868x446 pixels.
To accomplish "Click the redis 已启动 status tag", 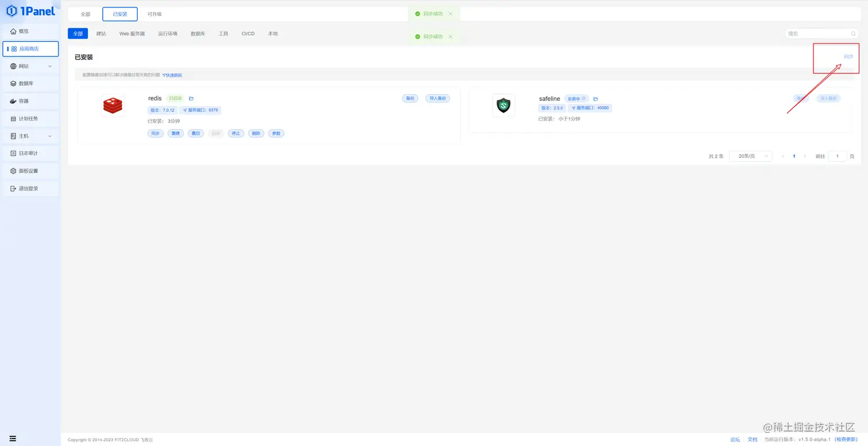I will (175, 98).
